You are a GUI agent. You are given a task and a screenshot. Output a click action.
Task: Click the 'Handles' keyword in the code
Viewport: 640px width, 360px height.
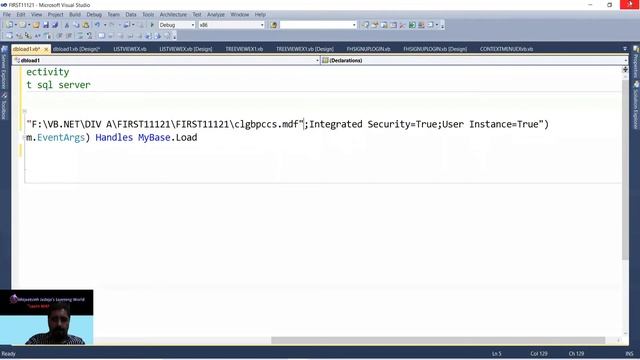coord(114,138)
